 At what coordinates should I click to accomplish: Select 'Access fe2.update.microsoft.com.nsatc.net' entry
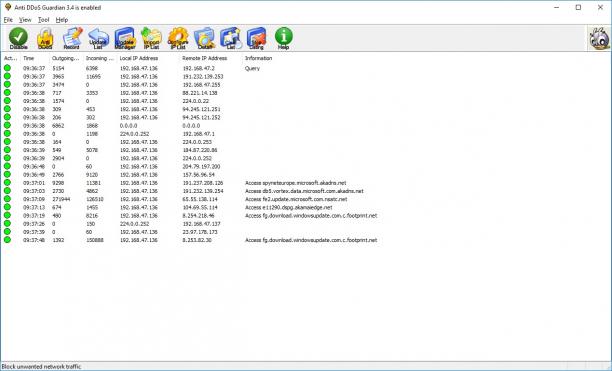coord(296,199)
